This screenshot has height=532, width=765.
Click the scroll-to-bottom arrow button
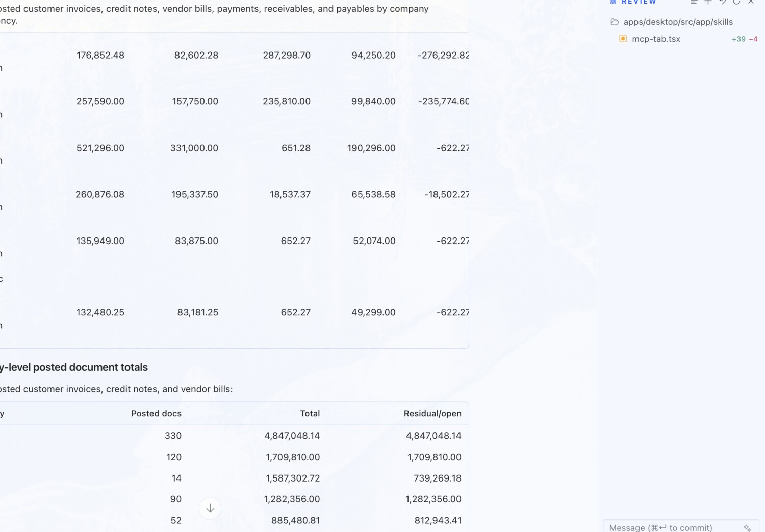coord(210,508)
